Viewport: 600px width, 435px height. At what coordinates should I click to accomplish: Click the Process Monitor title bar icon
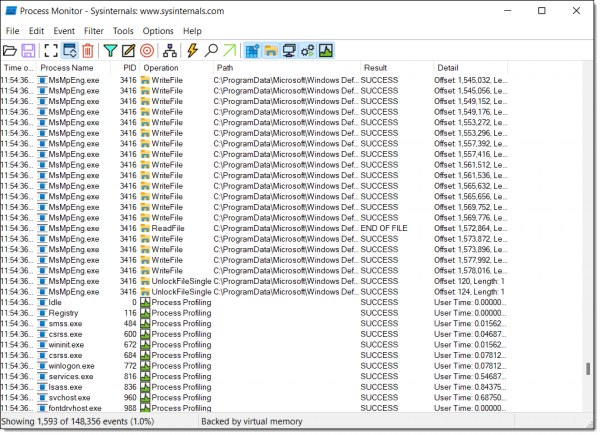(11, 11)
